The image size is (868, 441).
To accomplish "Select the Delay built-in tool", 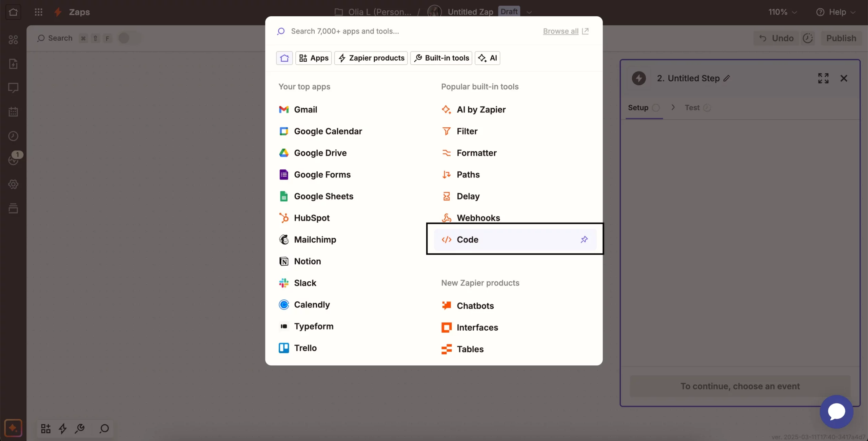I will 515,196.
